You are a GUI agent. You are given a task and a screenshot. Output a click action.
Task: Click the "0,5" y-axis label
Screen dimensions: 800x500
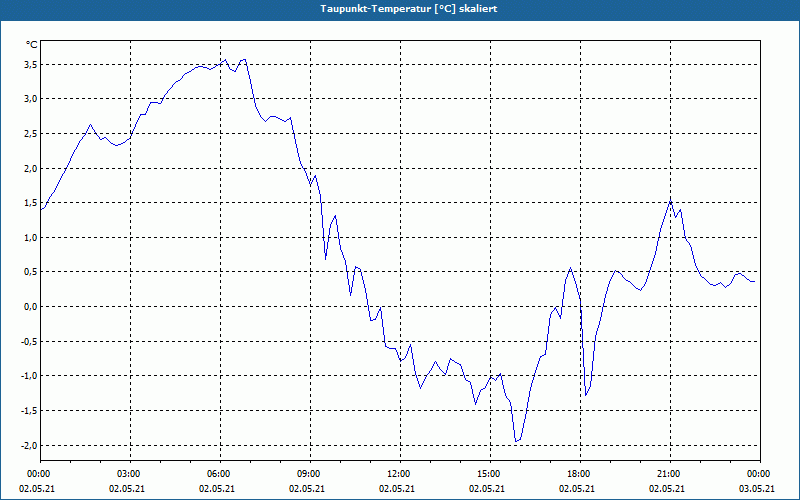31,272
